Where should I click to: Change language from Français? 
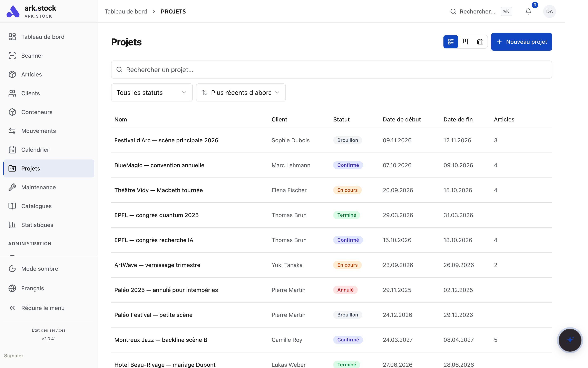click(49, 288)
